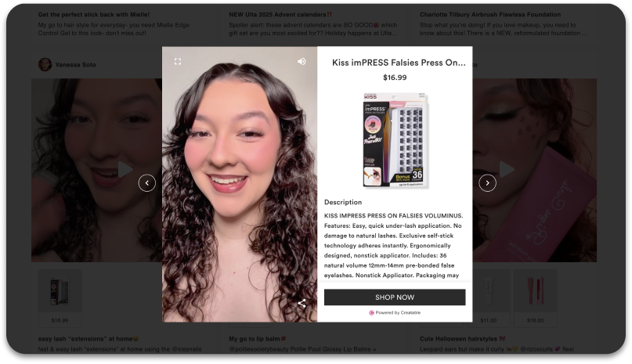Open the Kiss imPRESS lash product image
This screenshot has width=632, height=364.
(395, 140)
